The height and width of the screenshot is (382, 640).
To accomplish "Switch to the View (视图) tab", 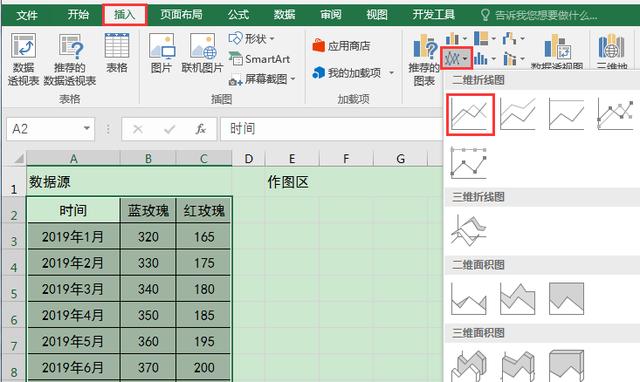I will [x=377, y=15].
